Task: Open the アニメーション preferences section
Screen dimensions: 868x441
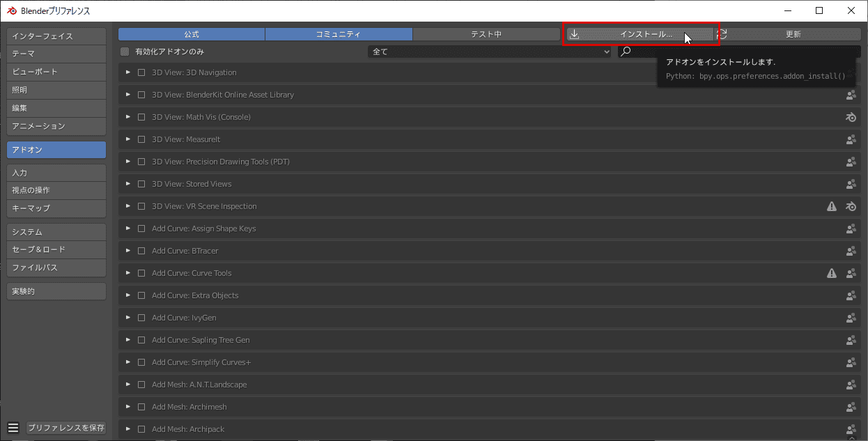Action: [56, 126]
